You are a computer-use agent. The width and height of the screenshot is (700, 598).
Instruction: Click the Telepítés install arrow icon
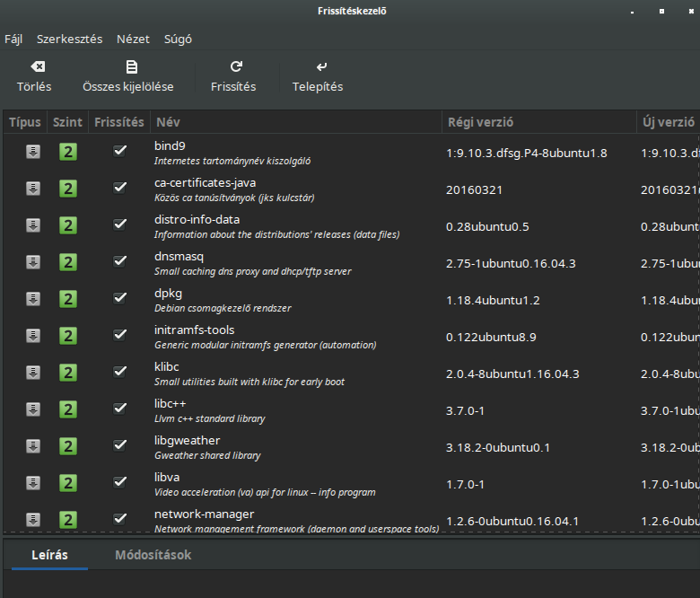coord(321,66)
